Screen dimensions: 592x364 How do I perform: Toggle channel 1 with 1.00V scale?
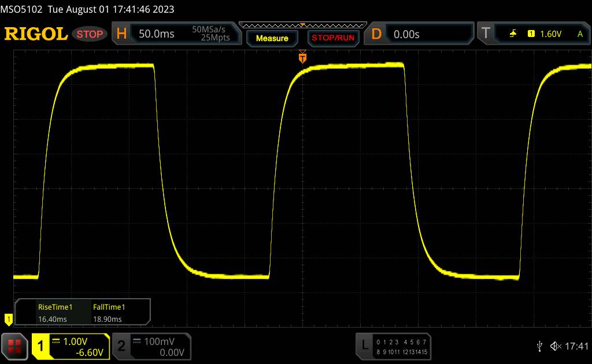(x=71, y=346)
